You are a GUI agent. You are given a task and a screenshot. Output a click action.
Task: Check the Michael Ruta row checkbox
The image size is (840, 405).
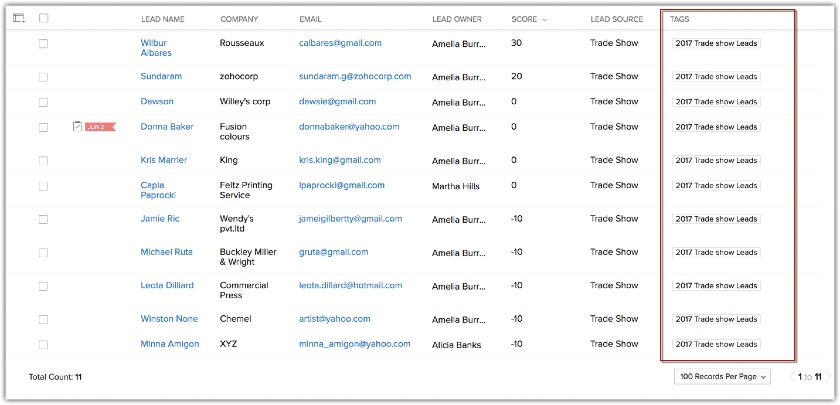pyautogui.click(x=43, y=252)
